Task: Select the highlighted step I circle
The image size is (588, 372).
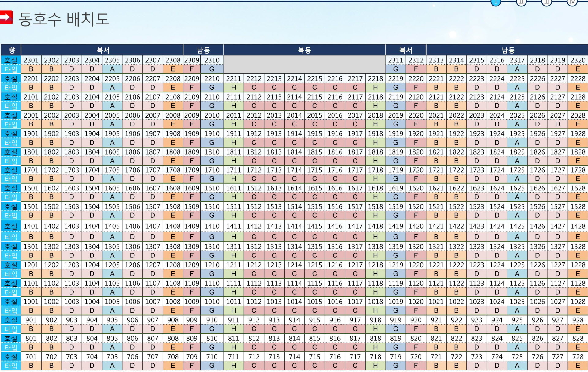Action: [496, 2]
